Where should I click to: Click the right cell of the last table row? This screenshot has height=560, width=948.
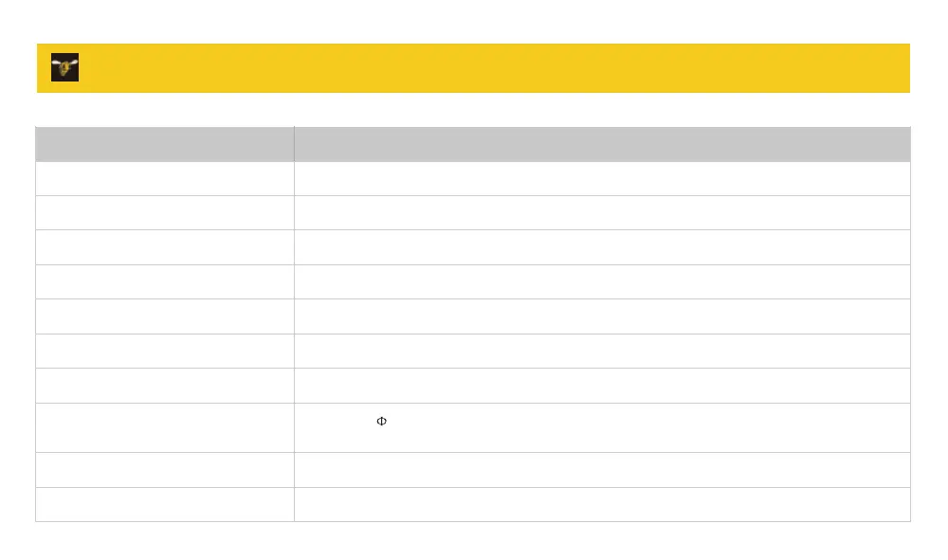(x=602, y=504)
